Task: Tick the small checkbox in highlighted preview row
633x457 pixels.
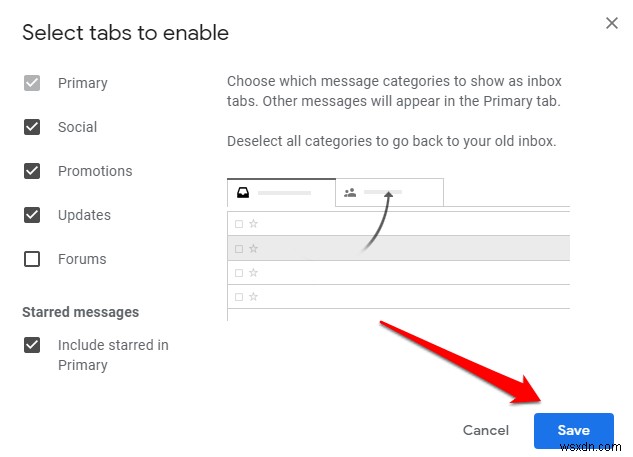Action: pos(238,248)
